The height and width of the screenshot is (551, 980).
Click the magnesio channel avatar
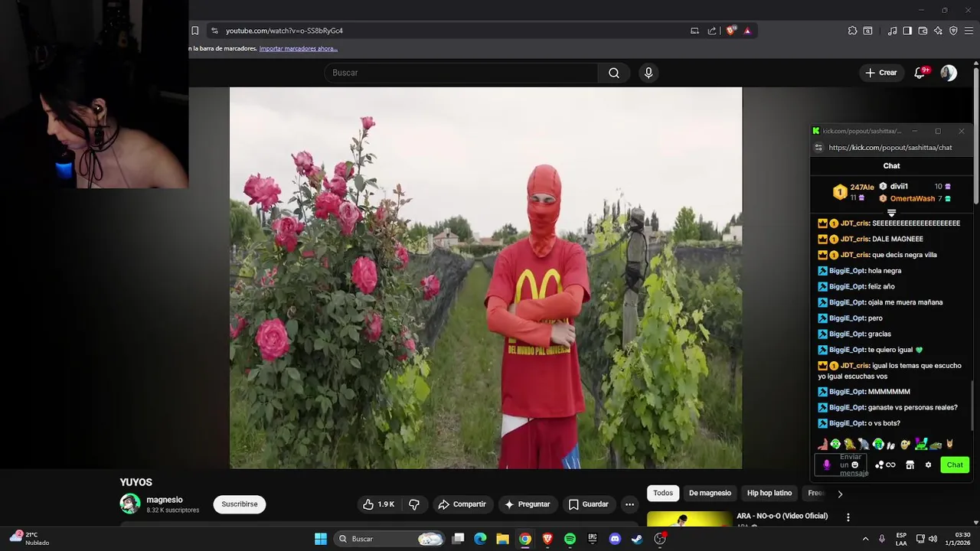pyautogui.click(x=130, y=504)
